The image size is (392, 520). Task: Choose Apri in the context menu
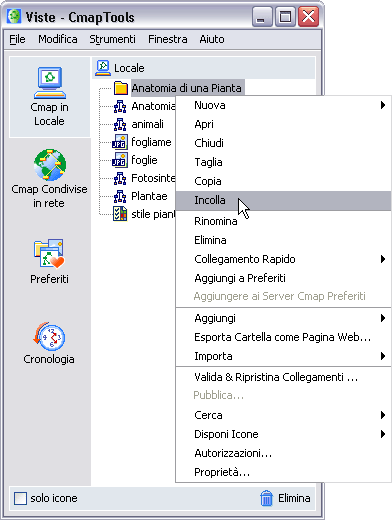coord(283,124)
